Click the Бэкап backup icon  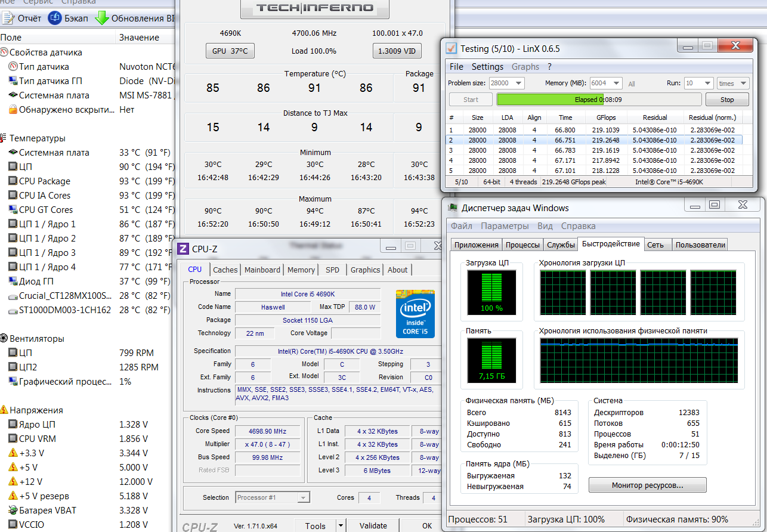[x=55, y=18]
